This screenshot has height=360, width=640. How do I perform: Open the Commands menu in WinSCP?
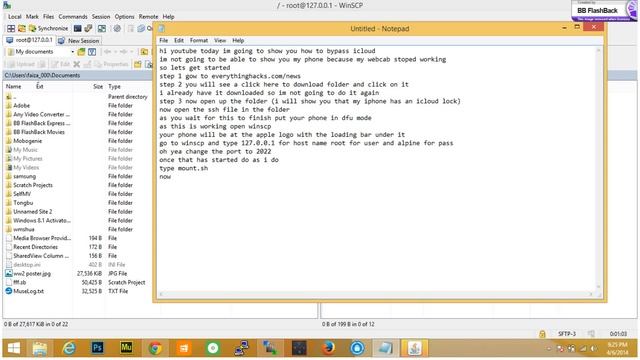[73, 17]
